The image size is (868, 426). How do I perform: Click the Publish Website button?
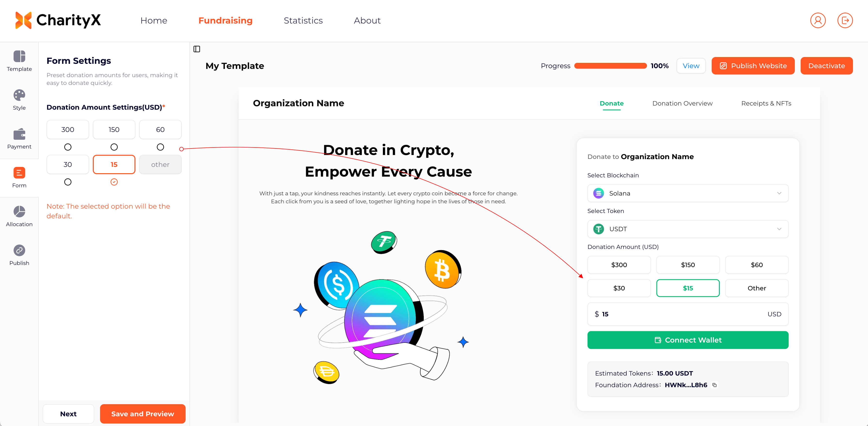pyautogui.click(x=753, y=66)
